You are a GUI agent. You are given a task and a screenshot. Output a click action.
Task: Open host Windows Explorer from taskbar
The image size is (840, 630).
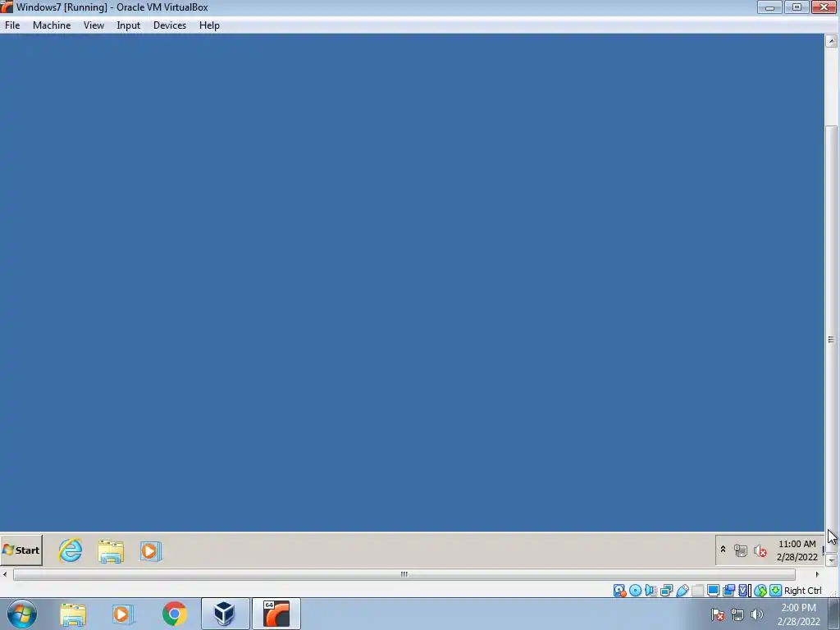pyautogui.click(x=73, y=614)
